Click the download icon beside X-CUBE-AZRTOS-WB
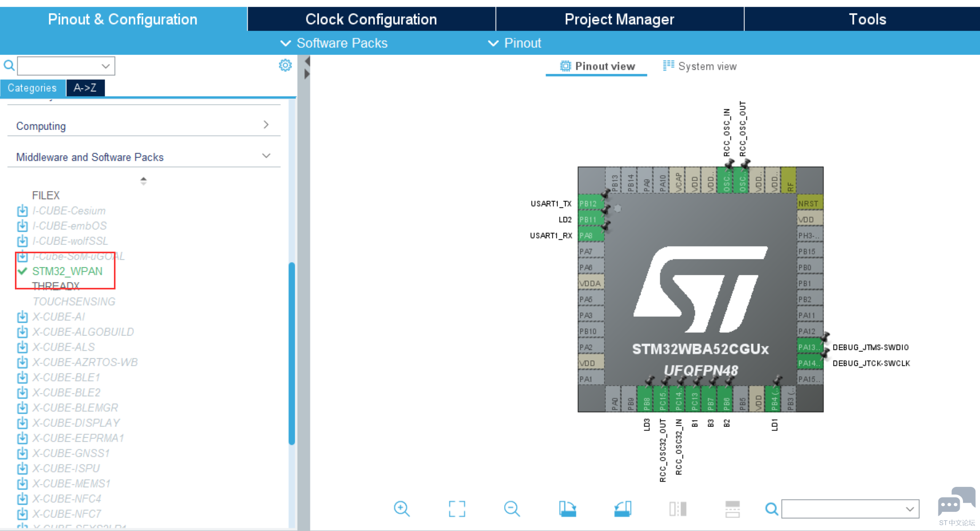980x531 pixels. click(x=22, y=362)
